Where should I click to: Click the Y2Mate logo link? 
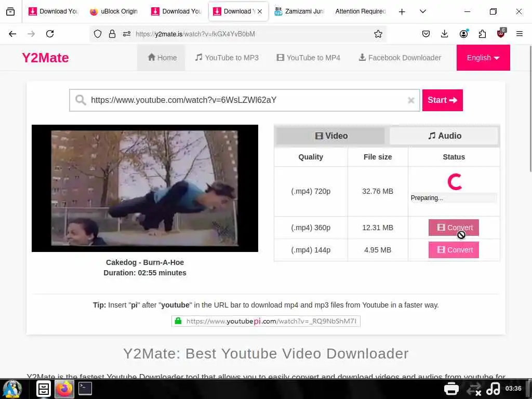[x=46, y=58]
